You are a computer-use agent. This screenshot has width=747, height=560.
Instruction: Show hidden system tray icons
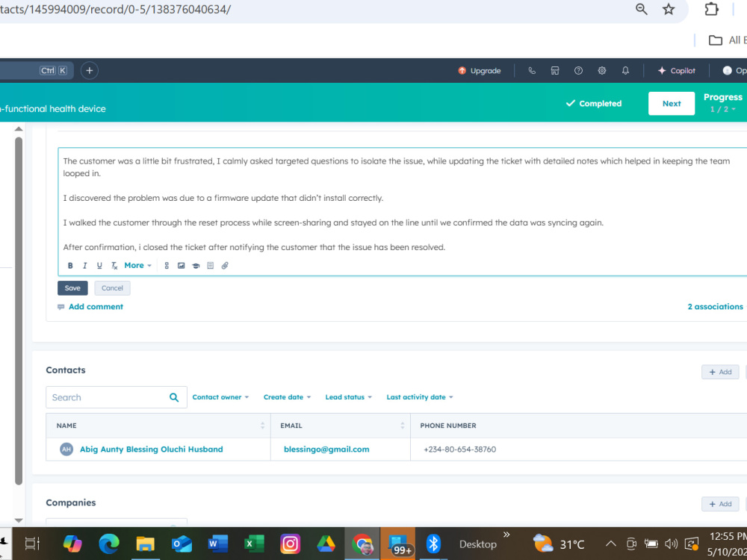[611, 544]
